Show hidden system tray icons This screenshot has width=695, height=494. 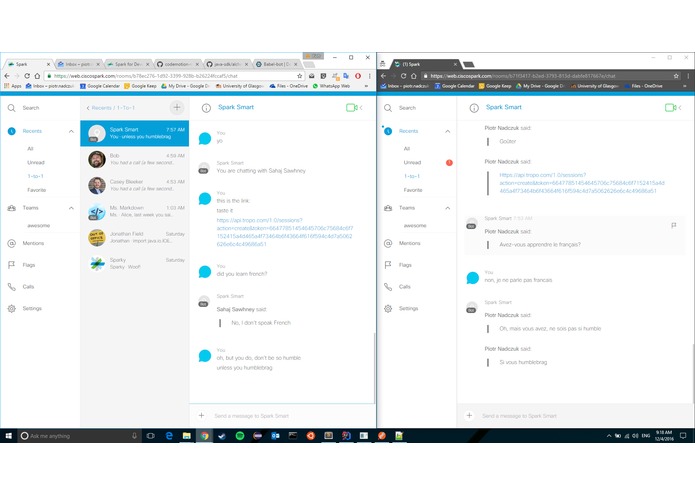609,436
